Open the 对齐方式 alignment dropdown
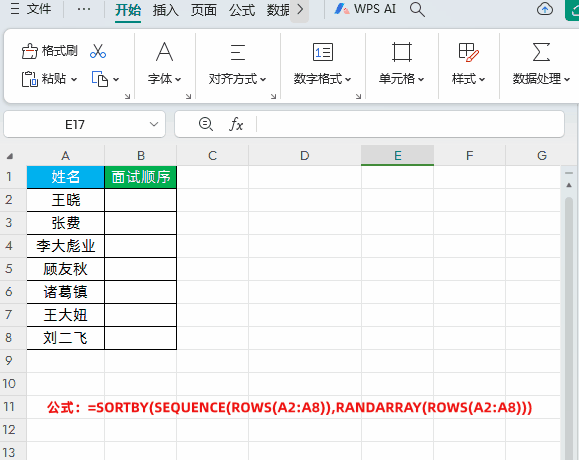The image size is (579, 460). point(237,79)
